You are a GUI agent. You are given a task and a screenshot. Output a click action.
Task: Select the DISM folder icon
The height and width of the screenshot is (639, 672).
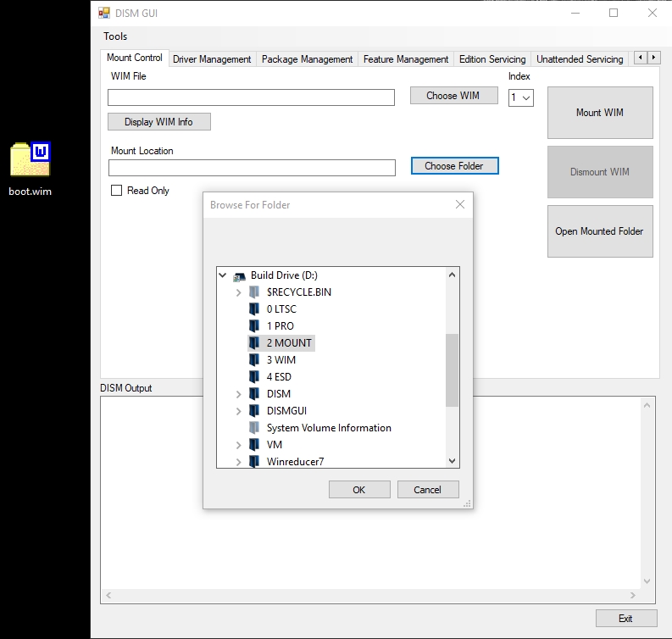click(x=254, y=394)
